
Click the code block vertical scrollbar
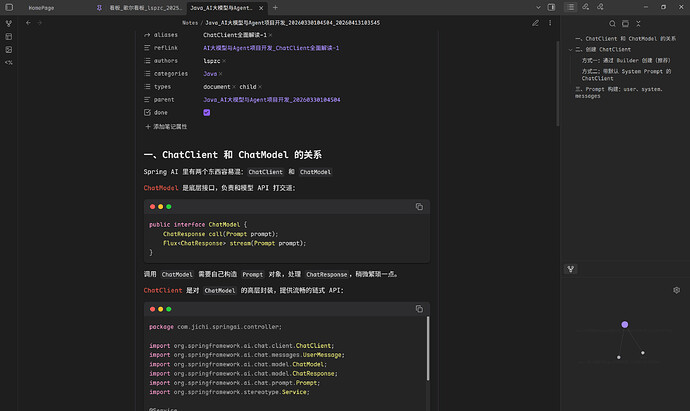click(428, 348)
